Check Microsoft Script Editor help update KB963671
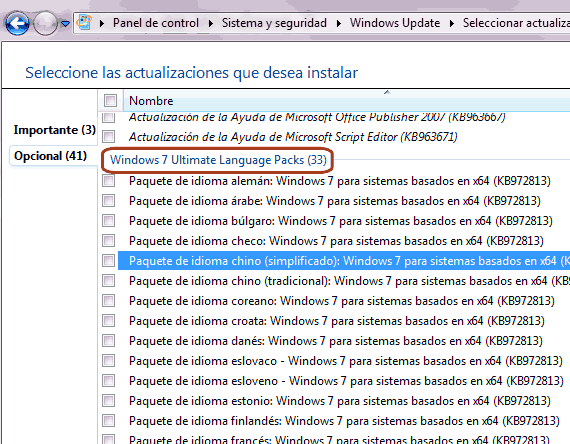Image resolution: width=570 pixels, height=444 pixels. 109,137
